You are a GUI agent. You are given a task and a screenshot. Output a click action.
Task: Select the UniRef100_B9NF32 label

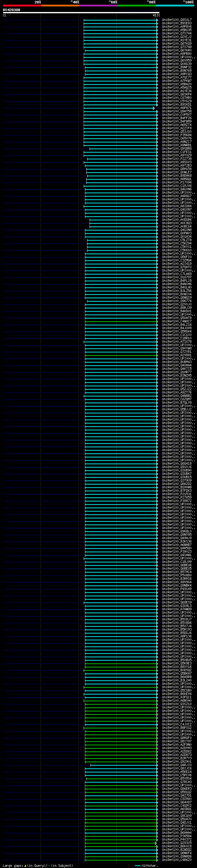point(176,67)
